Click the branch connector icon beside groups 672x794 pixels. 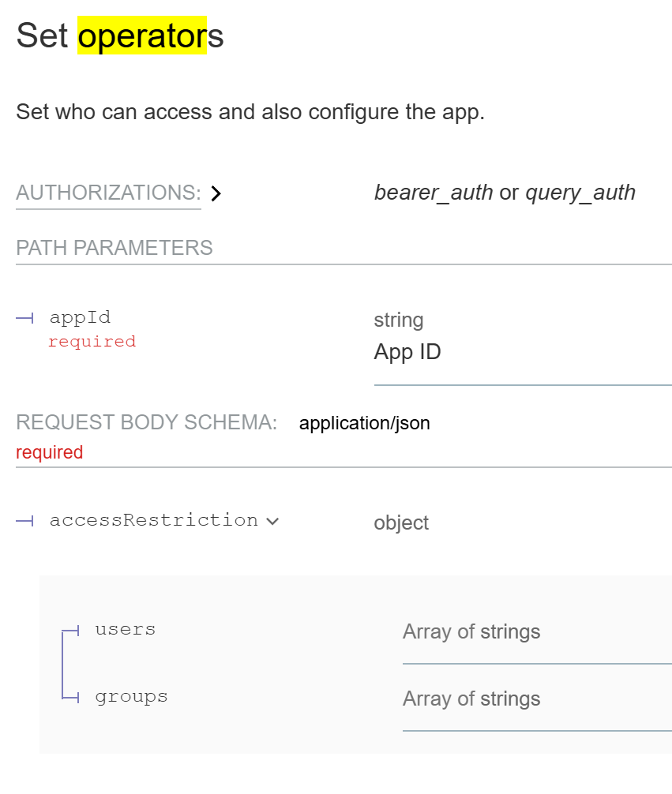(71, 697)
